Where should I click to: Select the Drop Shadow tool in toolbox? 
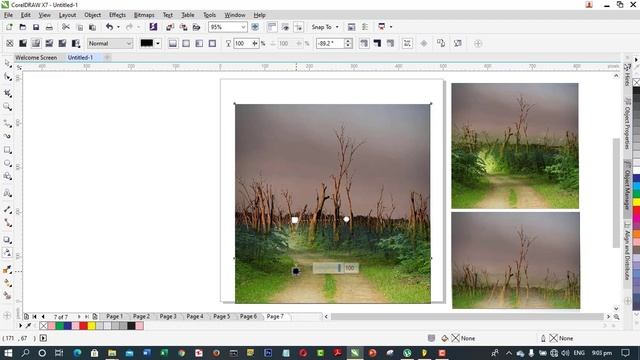coord(7,240)
